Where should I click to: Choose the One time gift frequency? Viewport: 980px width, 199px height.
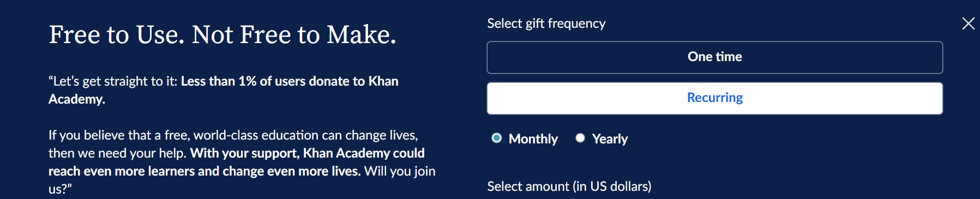coord(714,57)
